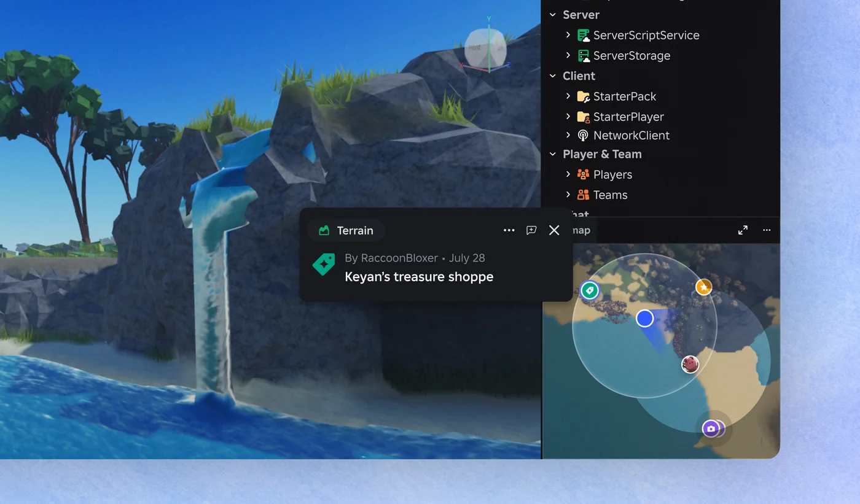Click the Teams icon
Image resolution: width=860 pixels, height=504 pixels.
coord(583,195)
